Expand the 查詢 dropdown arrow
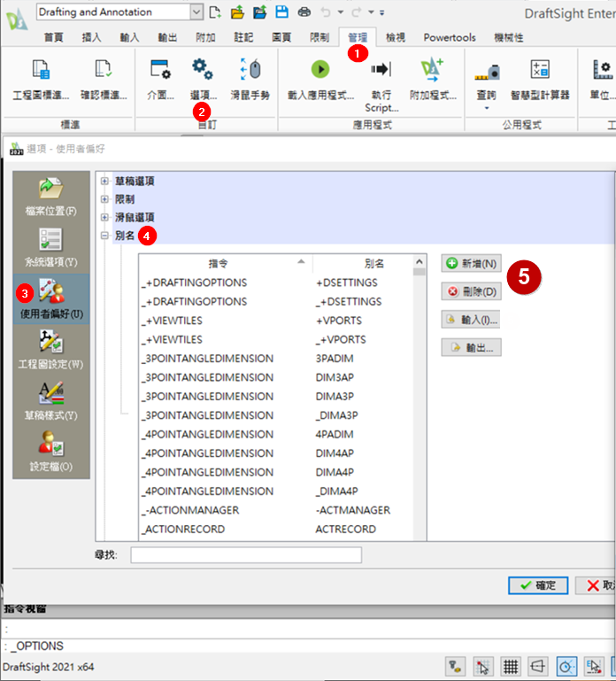 point(487,108)
